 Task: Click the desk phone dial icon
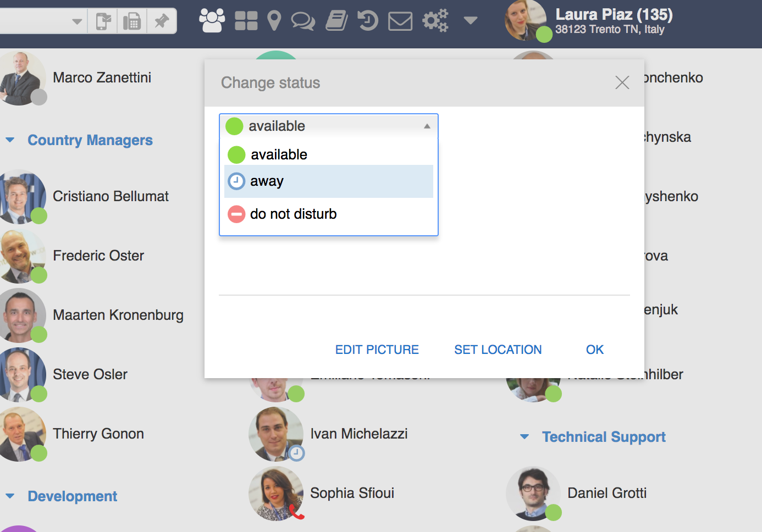(x=132, y=21)
